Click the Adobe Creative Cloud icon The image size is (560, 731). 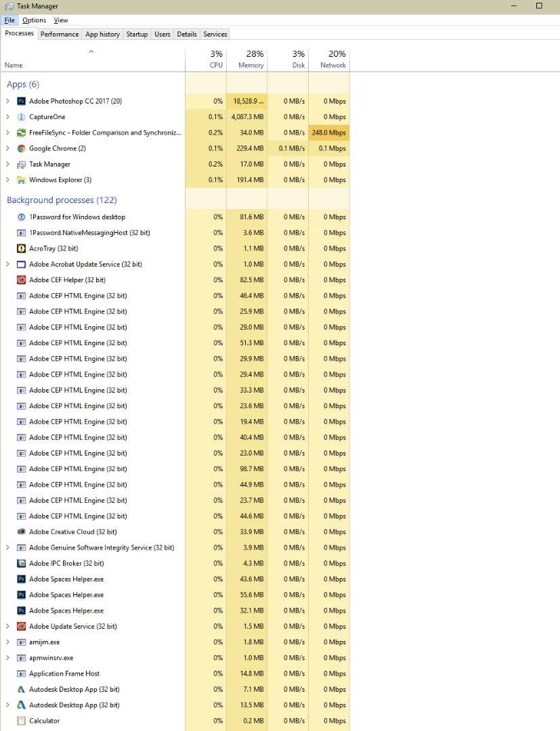click(21, 532)
